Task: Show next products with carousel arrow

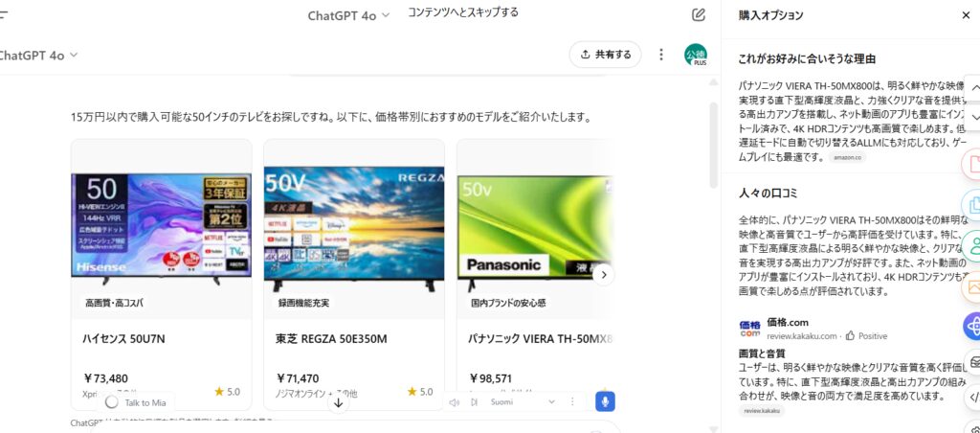Action: (603, 275)
